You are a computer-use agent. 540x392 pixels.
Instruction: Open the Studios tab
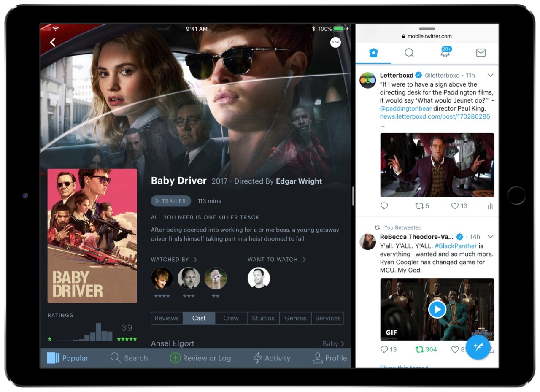pyautogui.click(x=263, y=318)
